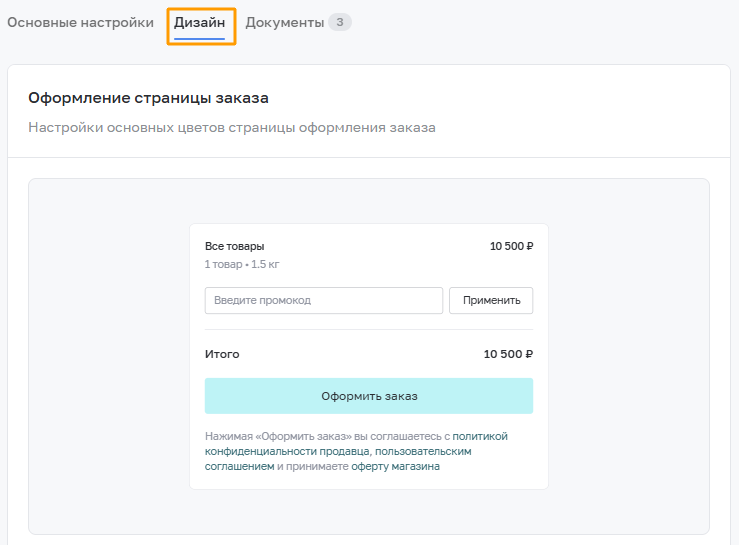Click the gray preview background around order card
Viewport: 739px width, 545px height.
pyautogui.click(x=108, y=356)
